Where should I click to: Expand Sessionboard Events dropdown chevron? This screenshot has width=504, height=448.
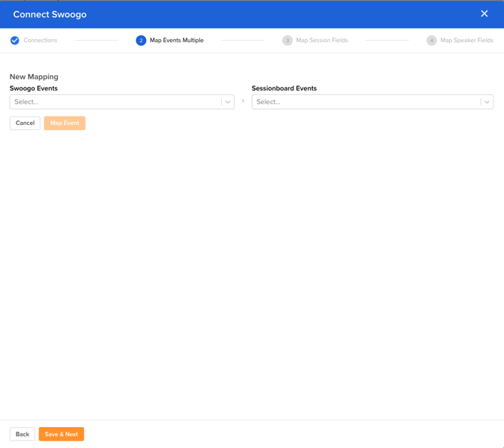487,102
